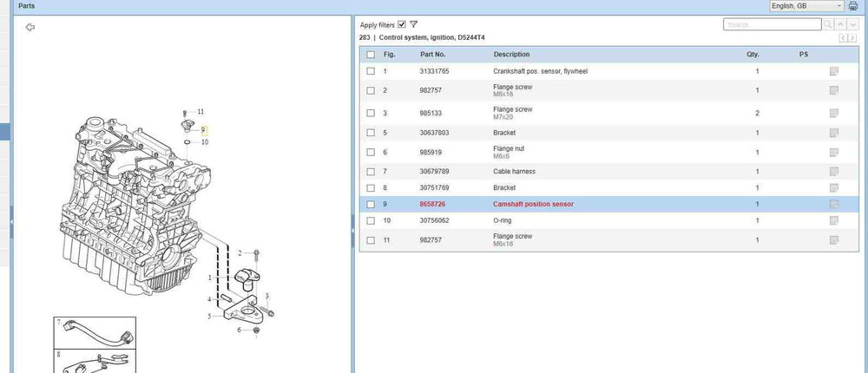Open note icon for Crankshaft pos. sensor row

pyautogui.click(x=833, y=71)
